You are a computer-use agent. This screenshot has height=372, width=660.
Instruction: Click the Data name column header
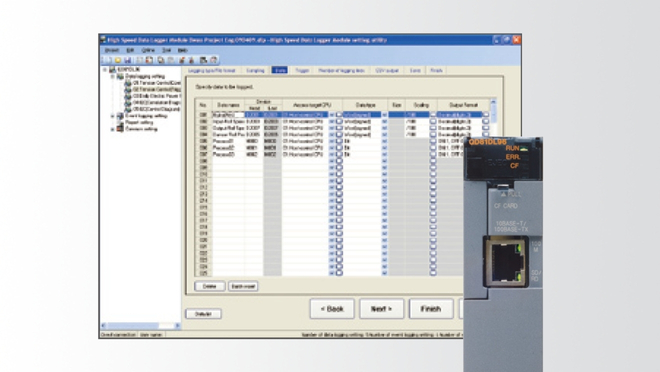click(228, 105)
